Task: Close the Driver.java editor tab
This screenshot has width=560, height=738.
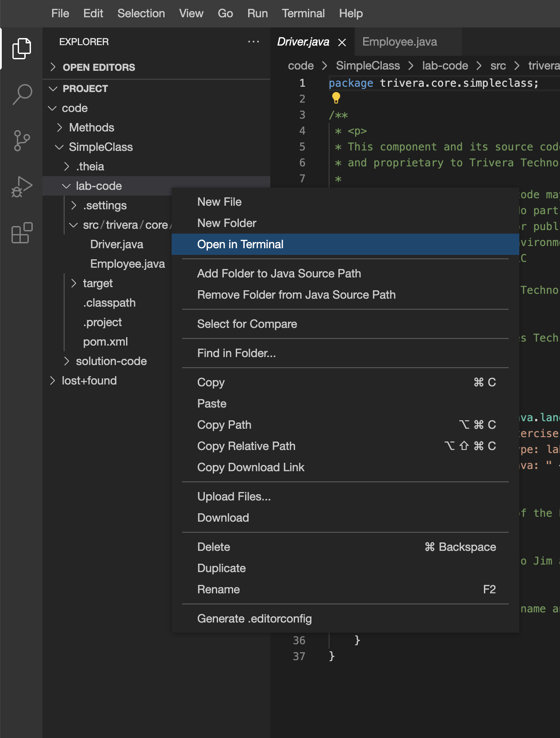Action: point(342,42)
